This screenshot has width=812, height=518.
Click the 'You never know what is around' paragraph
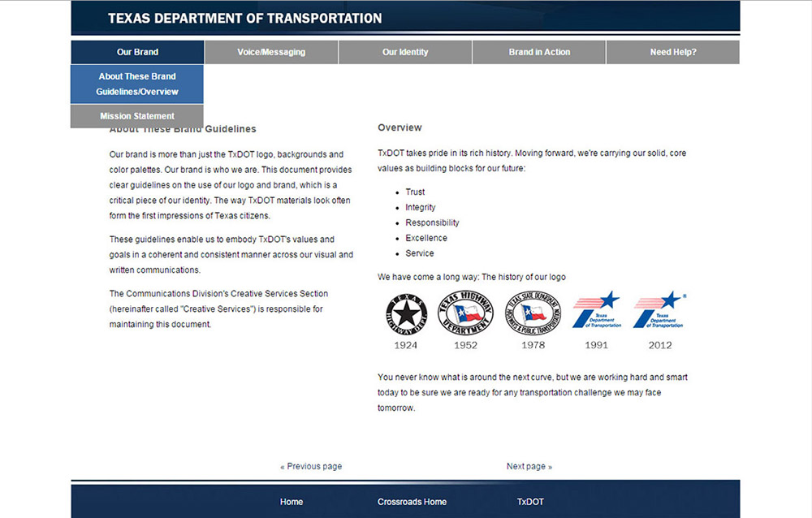pos(533,393)
